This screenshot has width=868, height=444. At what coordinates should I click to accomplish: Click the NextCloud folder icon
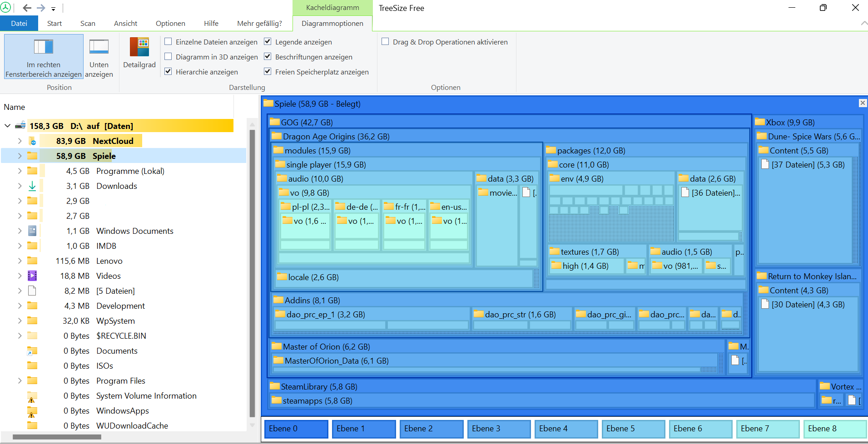[x=32, y=141]
